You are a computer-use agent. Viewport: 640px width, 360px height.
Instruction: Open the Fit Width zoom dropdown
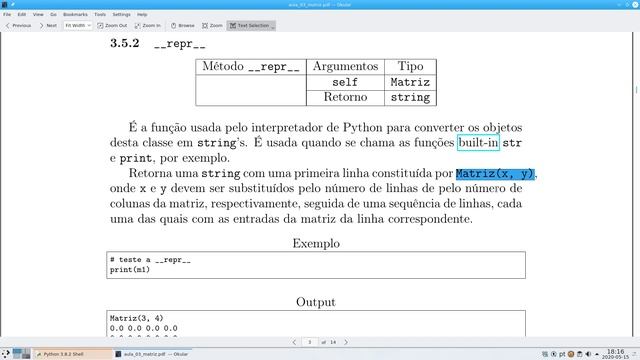click(x=78, y=25)
